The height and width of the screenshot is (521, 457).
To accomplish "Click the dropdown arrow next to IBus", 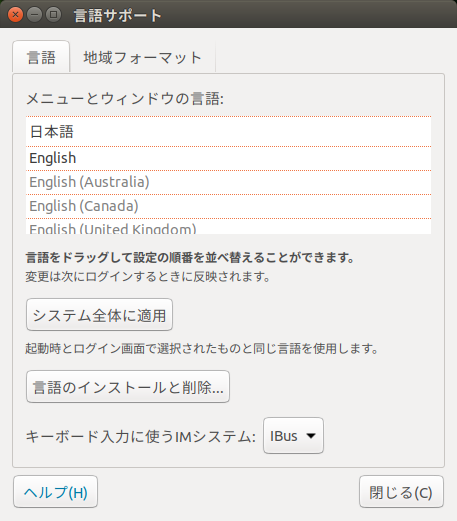I will (311, 436).
